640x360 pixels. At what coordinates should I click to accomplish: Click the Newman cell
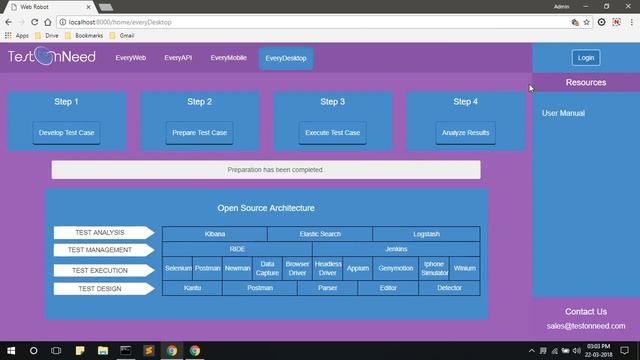pos(237,268)
